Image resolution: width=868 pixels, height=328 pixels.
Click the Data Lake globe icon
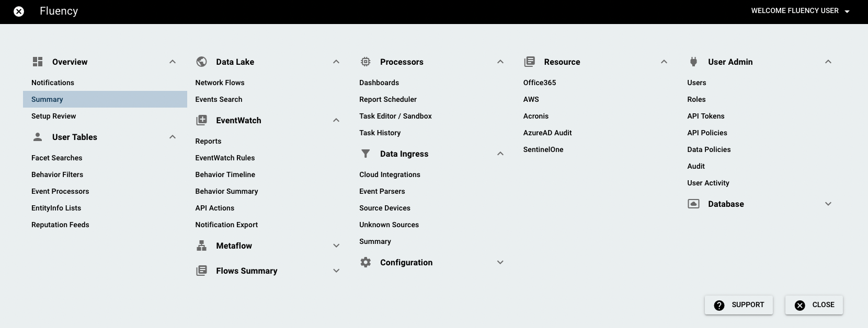(201, 62)
